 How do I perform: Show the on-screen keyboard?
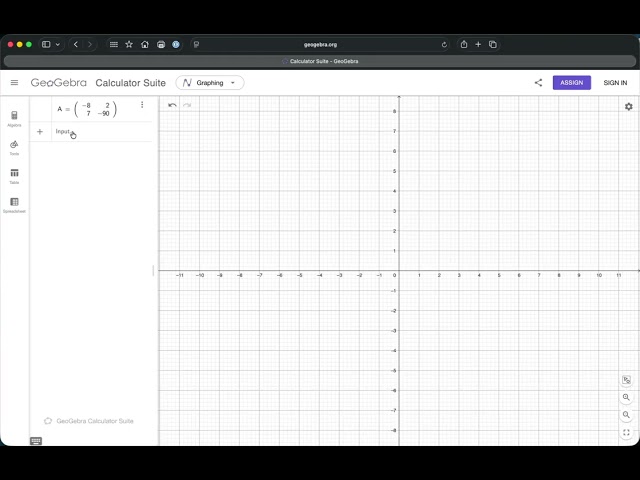click(x=36, y=441)
